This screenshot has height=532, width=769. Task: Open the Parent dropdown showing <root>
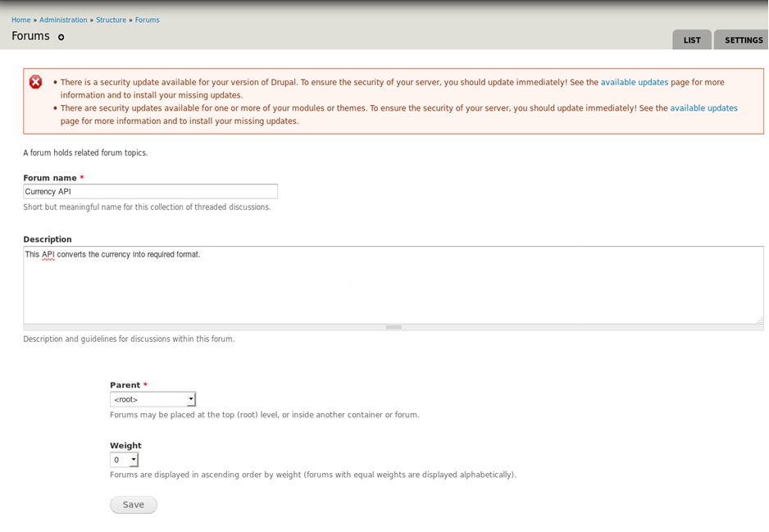[152, 399]
